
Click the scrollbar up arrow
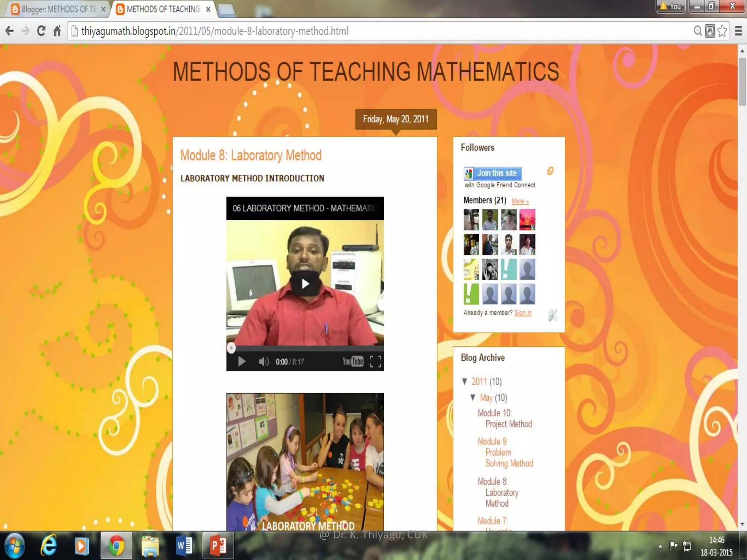(742, 51)
